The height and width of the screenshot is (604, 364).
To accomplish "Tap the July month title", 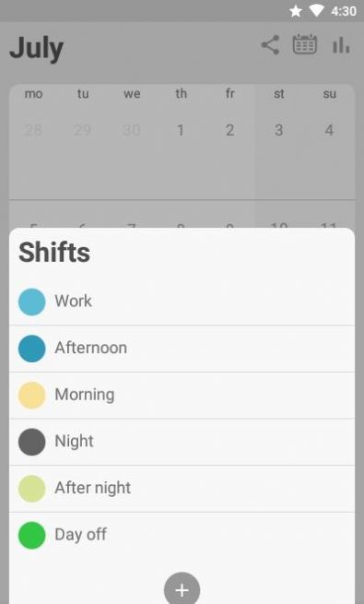I will (x=37, y=49).
